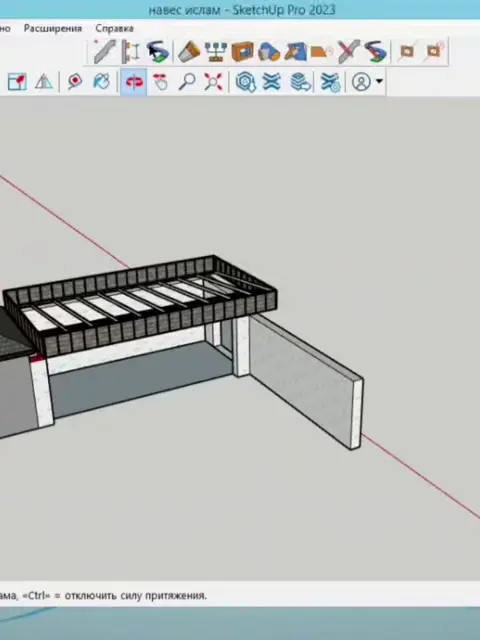Screen dimensions: 480x640
Task: Expand the dropdown arrow beside the account icon
Action: coord(379,82)
